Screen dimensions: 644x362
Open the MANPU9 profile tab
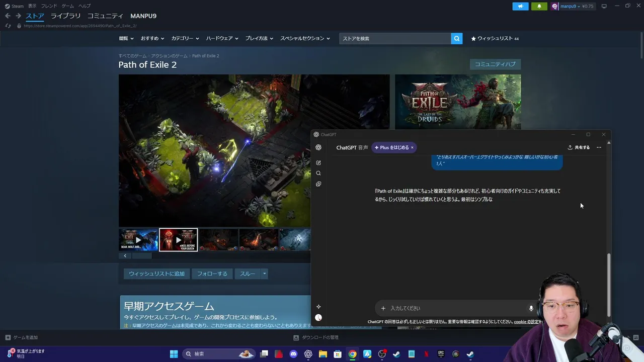pos(143,16)
